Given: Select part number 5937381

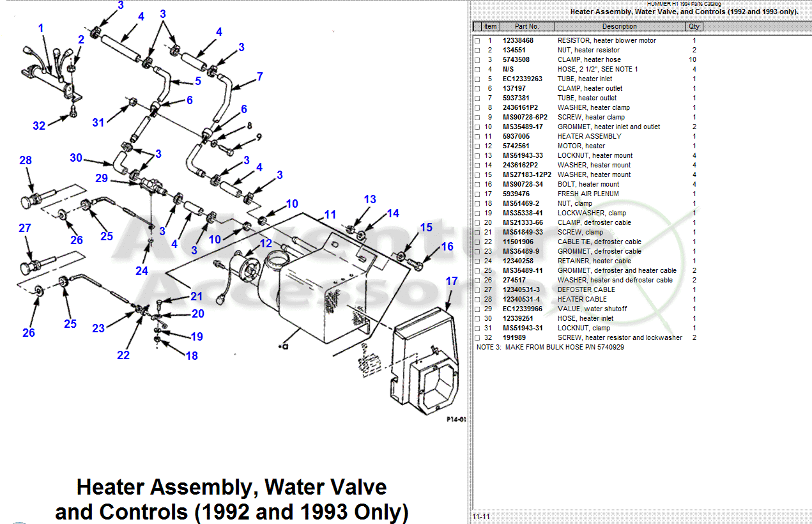Looking at the screenshot, I should [516, 98].
